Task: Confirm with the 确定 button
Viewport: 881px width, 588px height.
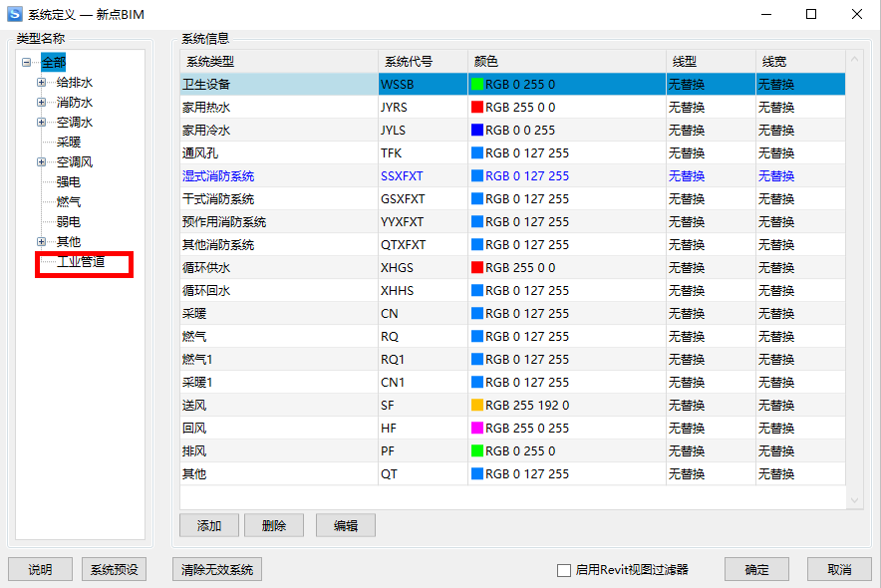Action: pos(756,569)
